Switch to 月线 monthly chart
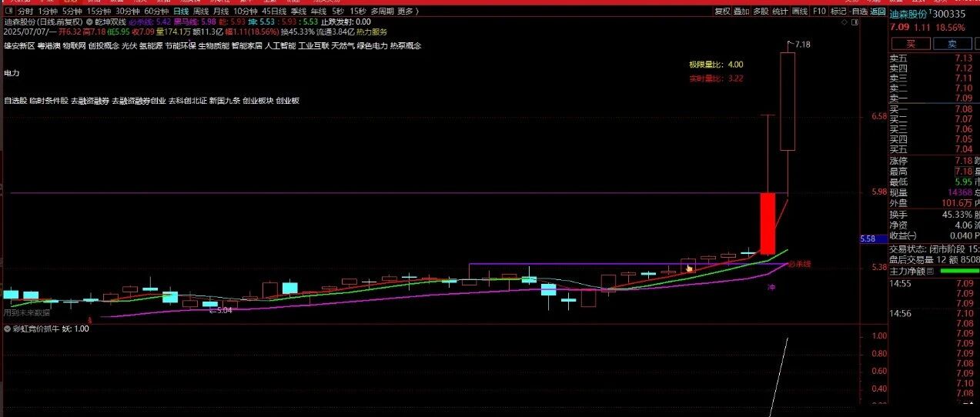 click(222, 12)
